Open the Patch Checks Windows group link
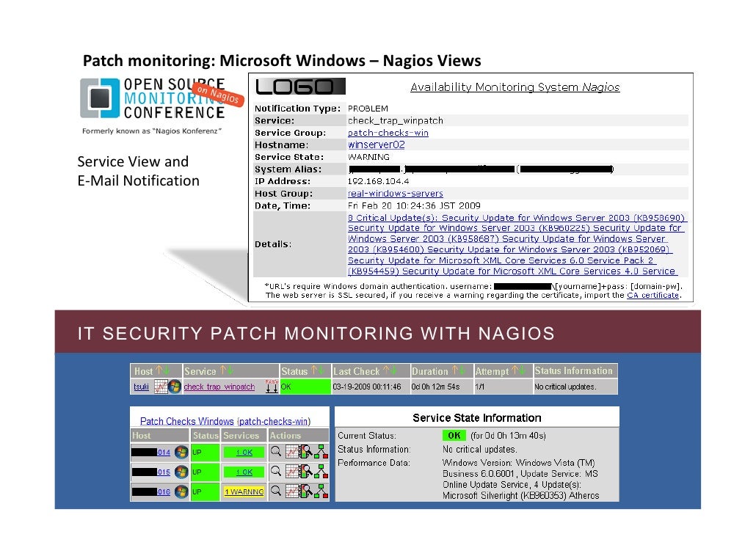The height and width of the screenshot is (534, 756). [187, 421]
